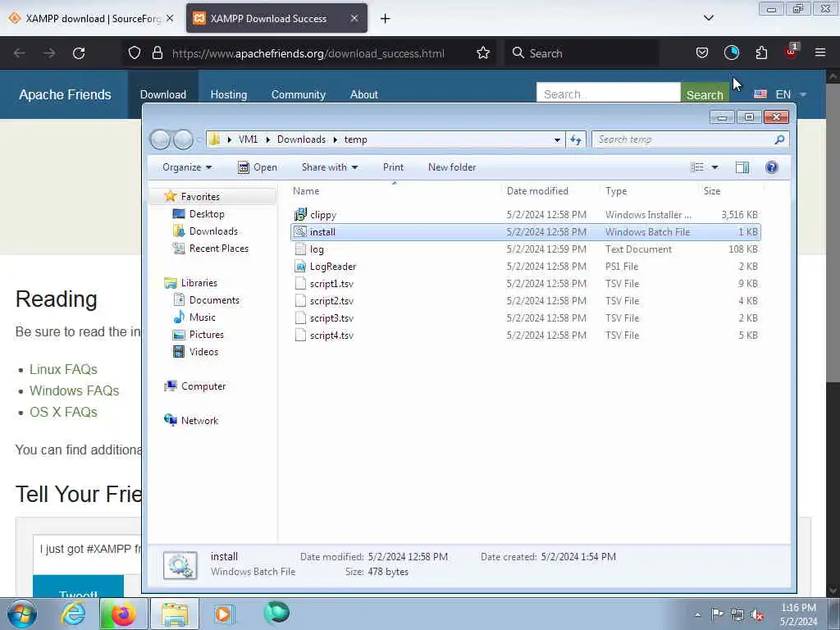Click the green Search button on Apache Friends

point(705,94)
